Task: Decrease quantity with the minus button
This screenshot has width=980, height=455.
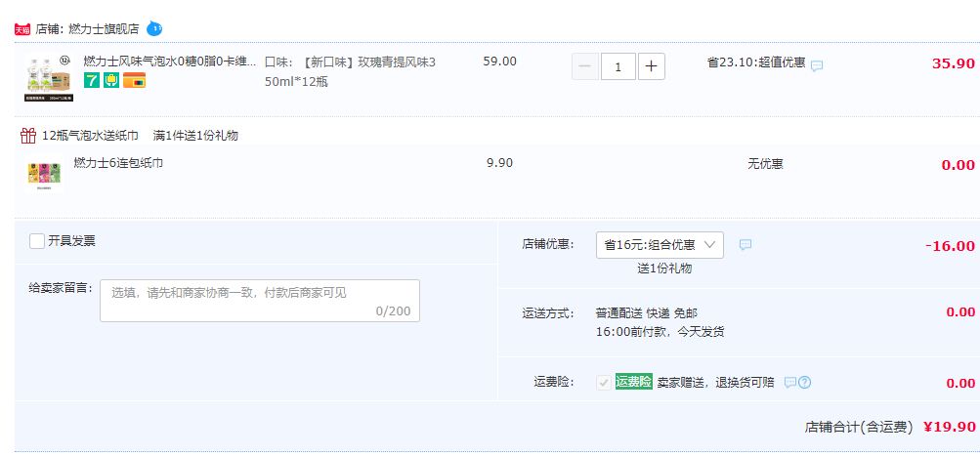Action: click(585, 66)
